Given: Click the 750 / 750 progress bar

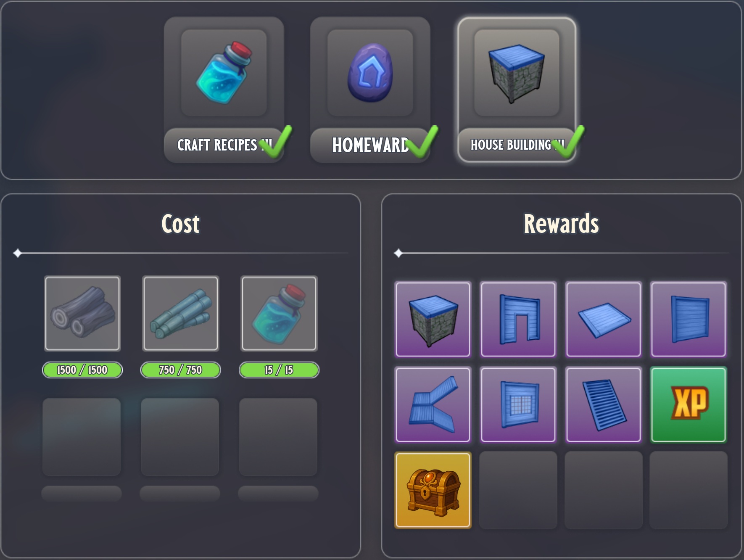Looking at the screenshot, I should 181,370.
